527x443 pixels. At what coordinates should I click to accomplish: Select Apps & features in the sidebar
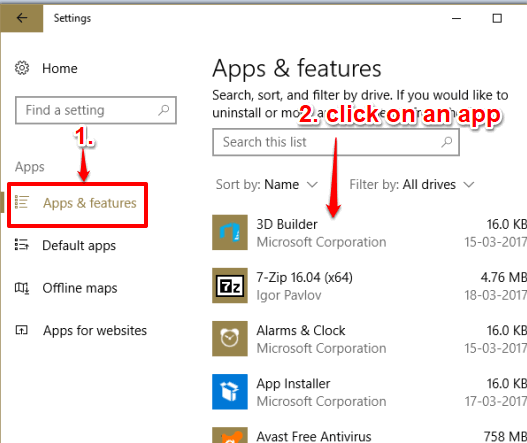coord(90,203)
